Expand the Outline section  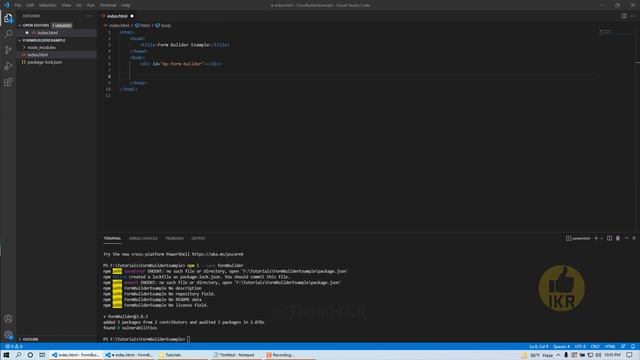(x=20, y=339)
